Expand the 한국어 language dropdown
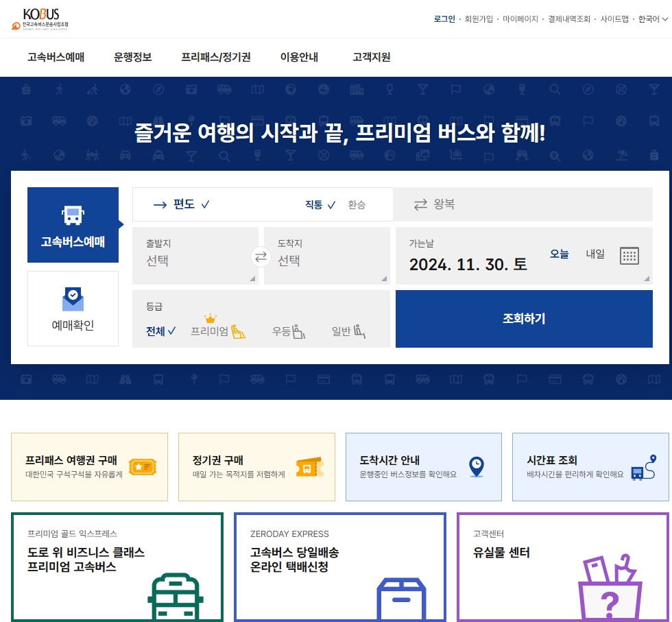Screen dimensions: 672x622 (653, 19)
